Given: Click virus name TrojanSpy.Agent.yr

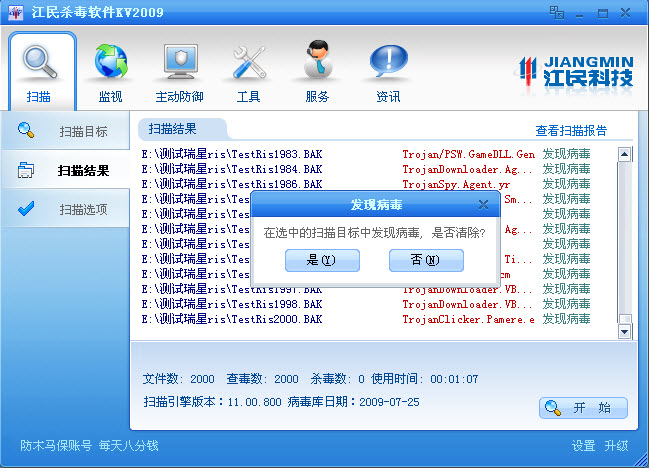Looking at the screenshot, I should [x=456, y=184].
